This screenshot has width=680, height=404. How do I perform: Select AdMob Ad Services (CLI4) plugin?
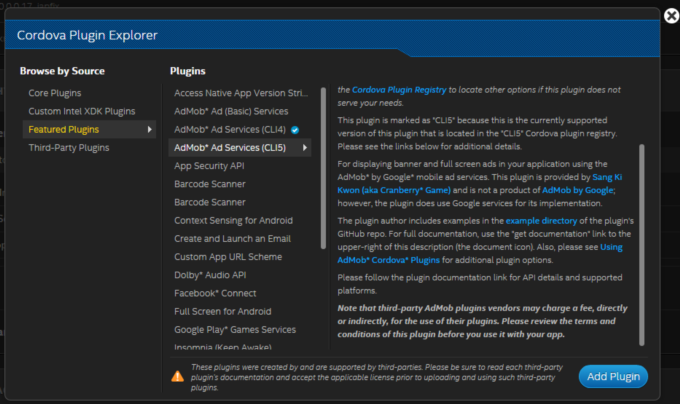click(x=230, y=130)
